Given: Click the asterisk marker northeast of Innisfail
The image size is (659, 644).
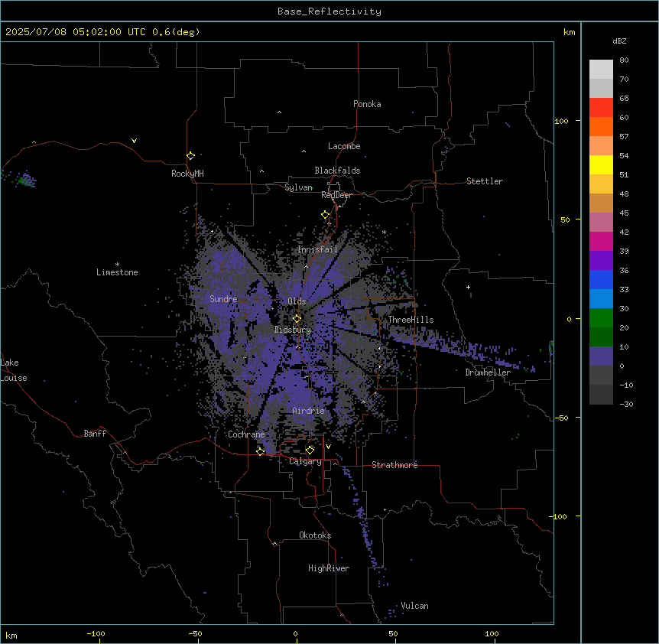Looking at the screenshot, I should click(384, 233).
